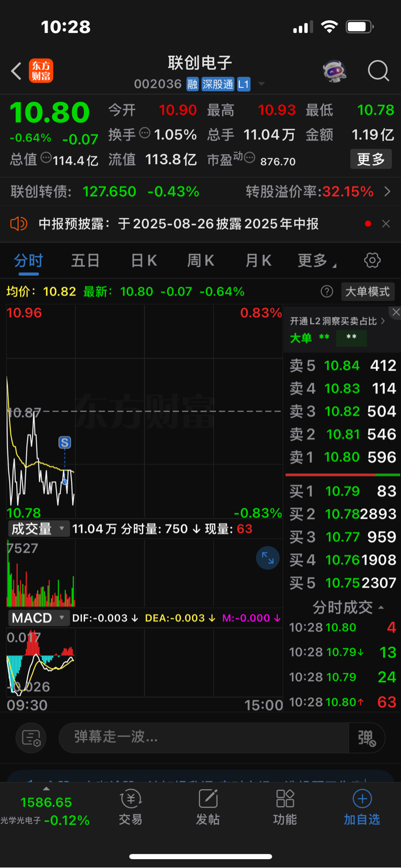Open the danmaku settings list icon
This screenshot has width=401, height=868.
tap(31, 738)
